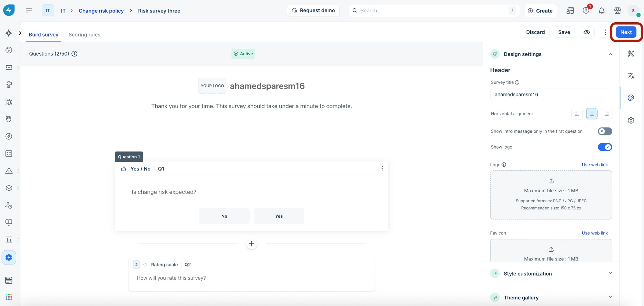Open the translation languages icon
Screen dimensions: 644x306
631,76
